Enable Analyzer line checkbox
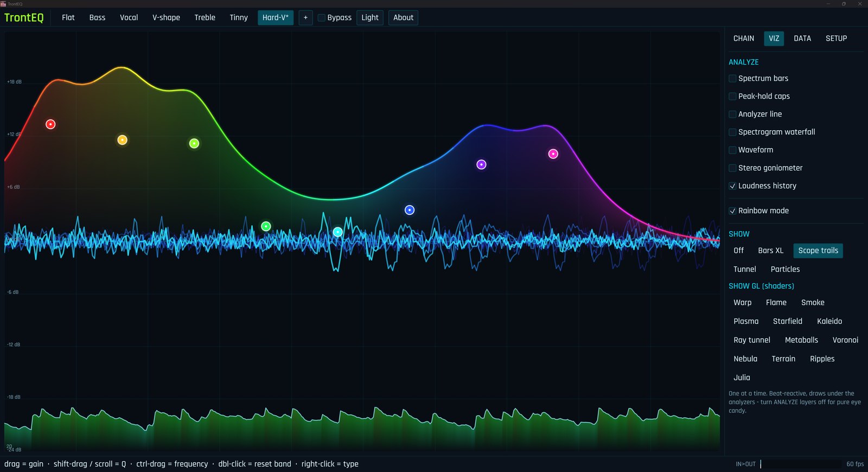Screen dimensions: 868x472 (x=732, y=114)
